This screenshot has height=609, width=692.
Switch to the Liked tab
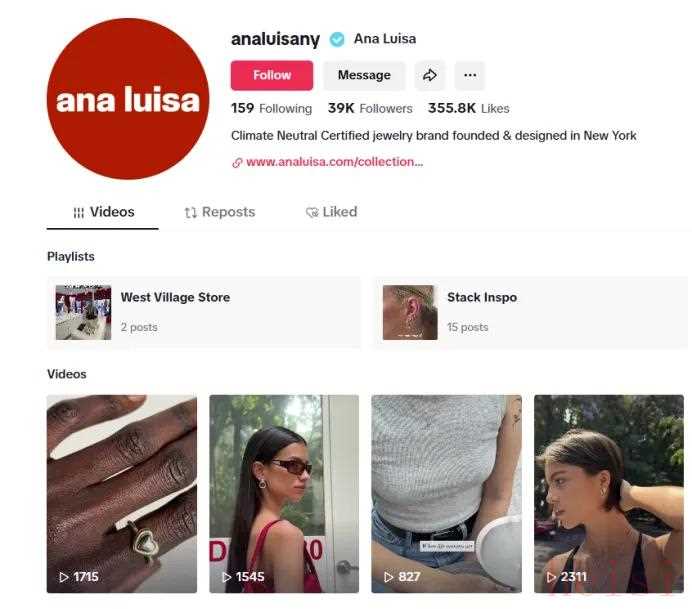pos(331,212)
